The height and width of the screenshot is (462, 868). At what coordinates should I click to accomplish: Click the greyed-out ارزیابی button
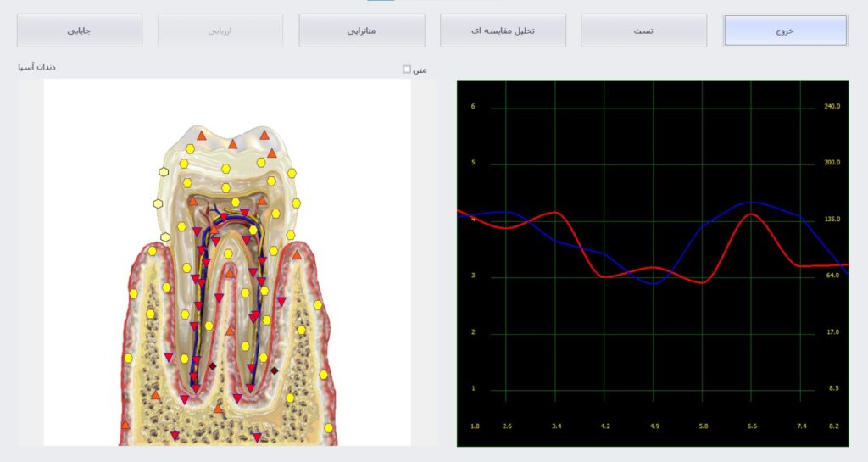[x=221, y=31]
